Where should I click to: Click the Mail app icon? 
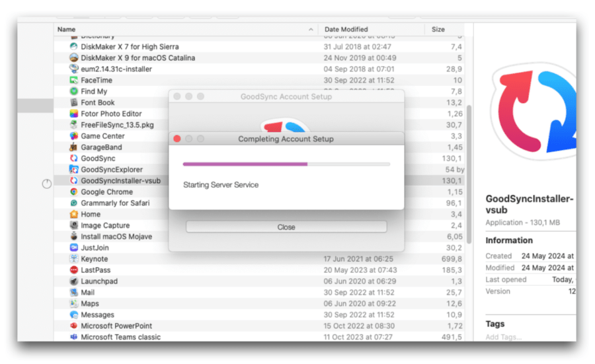[x=73, y=293]
